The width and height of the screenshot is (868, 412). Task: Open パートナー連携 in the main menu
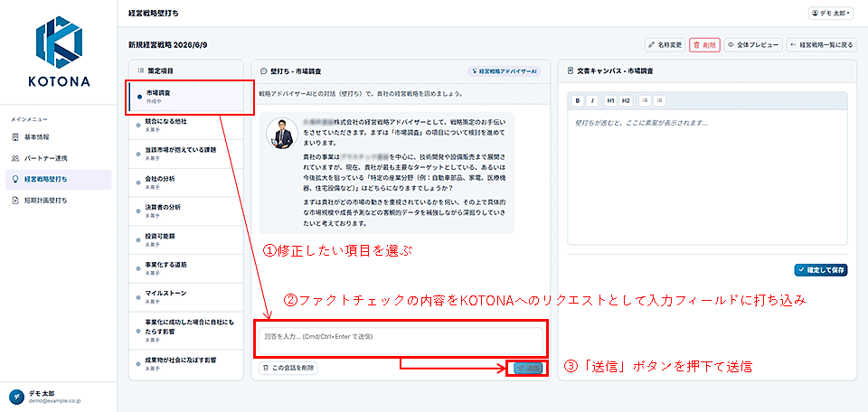[59, 158]
